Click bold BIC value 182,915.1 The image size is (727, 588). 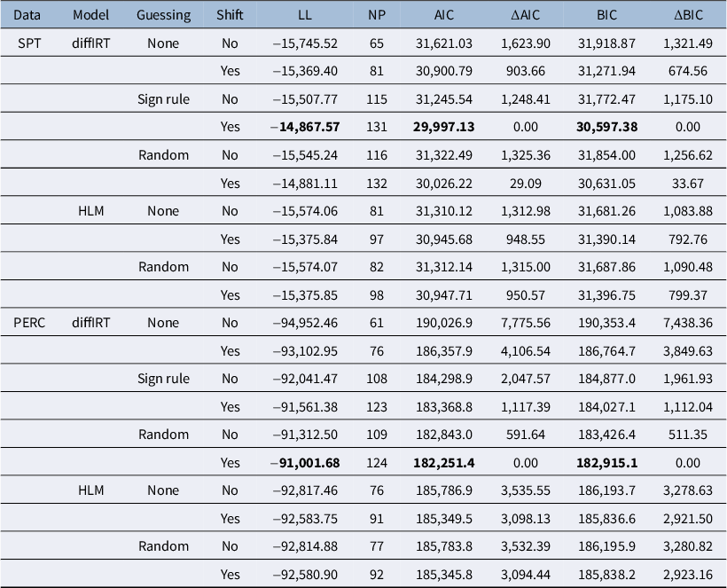point(606,462)
